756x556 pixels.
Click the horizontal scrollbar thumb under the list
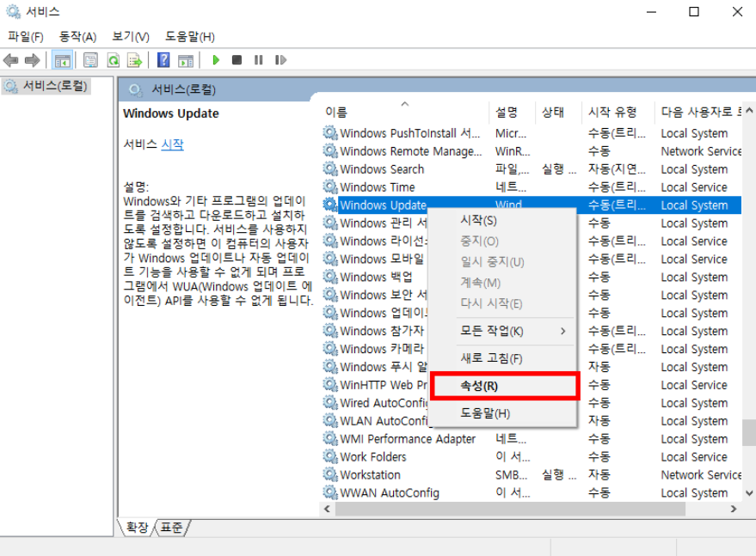tap(510, 509)
